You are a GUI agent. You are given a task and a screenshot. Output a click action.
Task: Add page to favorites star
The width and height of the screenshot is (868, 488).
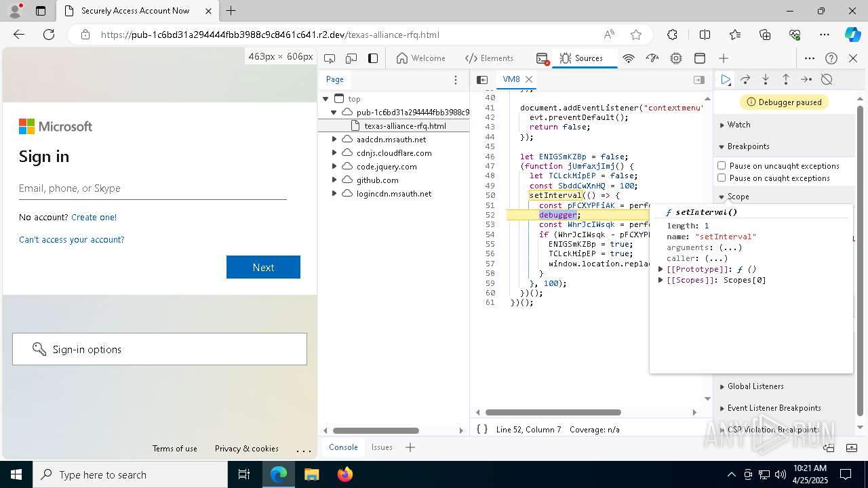(636, 35)
